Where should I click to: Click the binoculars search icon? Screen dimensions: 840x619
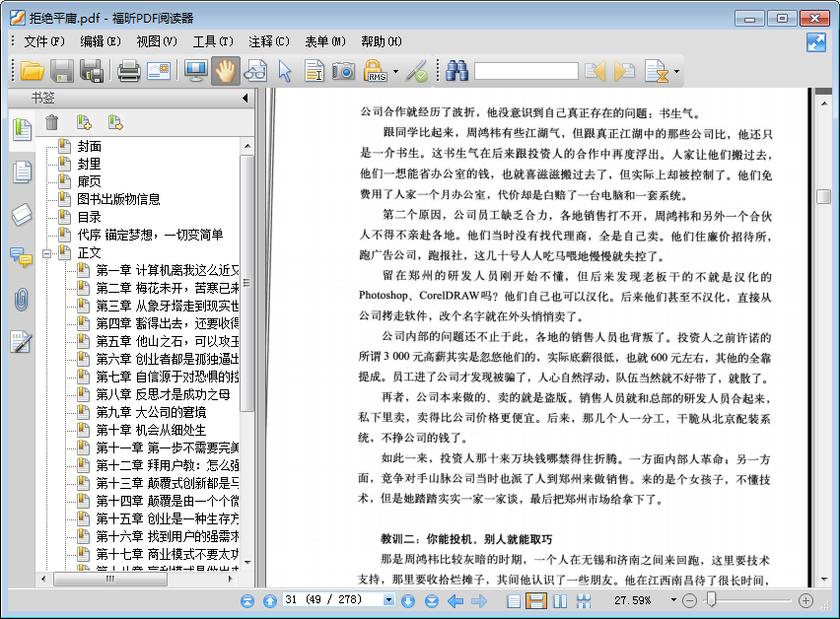[456, 71]
